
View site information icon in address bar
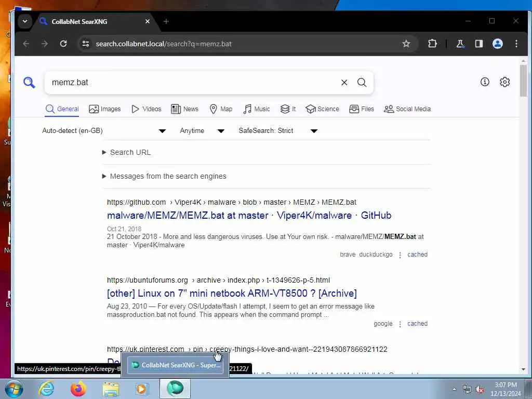[x=86, y=44]
